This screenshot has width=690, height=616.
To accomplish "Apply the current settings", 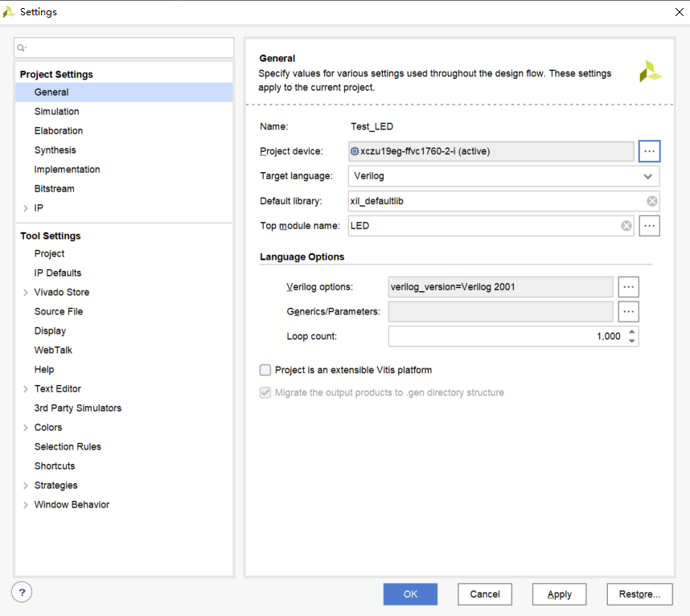I will tap(559, 594).
